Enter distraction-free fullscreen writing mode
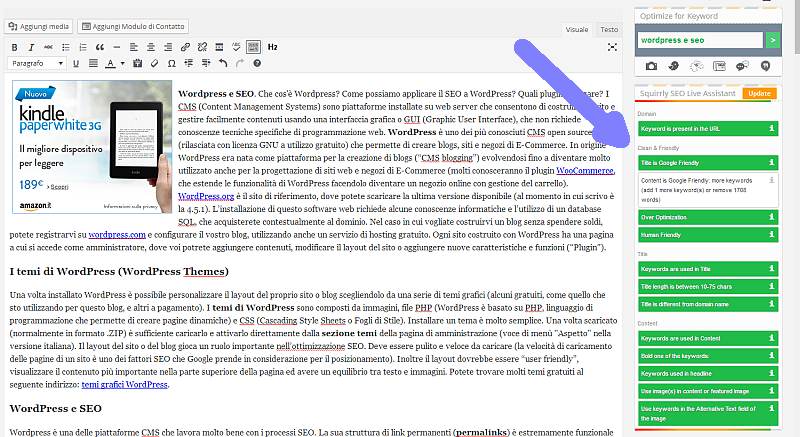This screenshot has width=800, height=437. tap(612, 47)
